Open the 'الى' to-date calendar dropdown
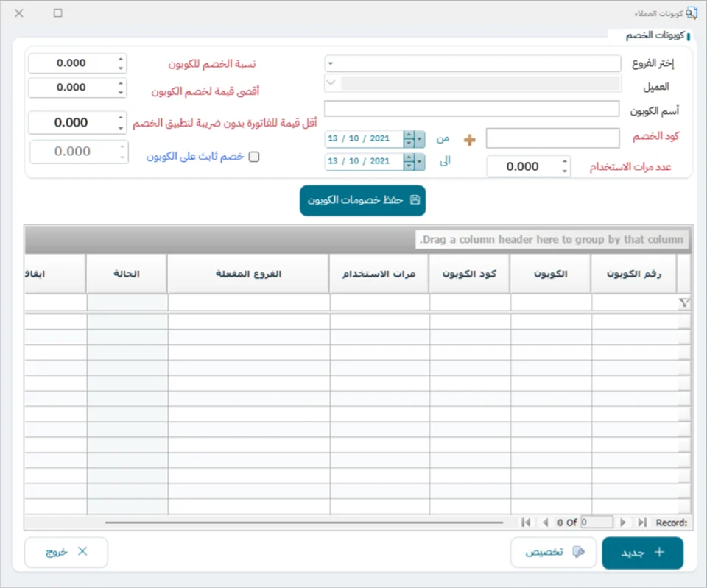This screenshot has width=707, height=588. 420,161
